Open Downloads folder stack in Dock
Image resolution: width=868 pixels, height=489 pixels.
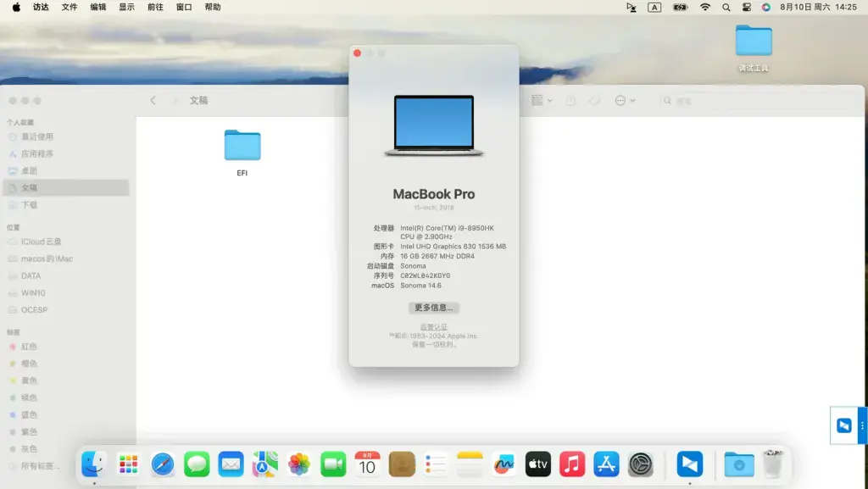[739, 464]
